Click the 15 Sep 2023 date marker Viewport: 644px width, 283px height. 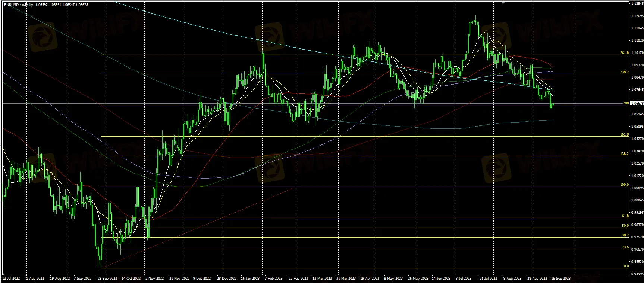click(560, 278)
